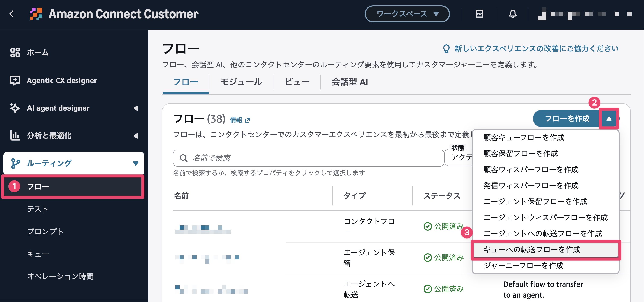
Task: Open the プロンプト sidebar item
Action: pos(45,231)
